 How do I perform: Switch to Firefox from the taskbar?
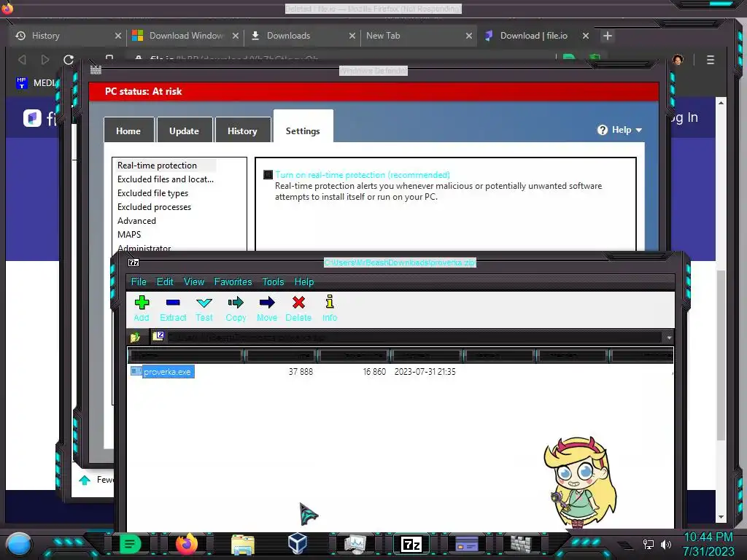pyautogui.click(x=186, y=544)
